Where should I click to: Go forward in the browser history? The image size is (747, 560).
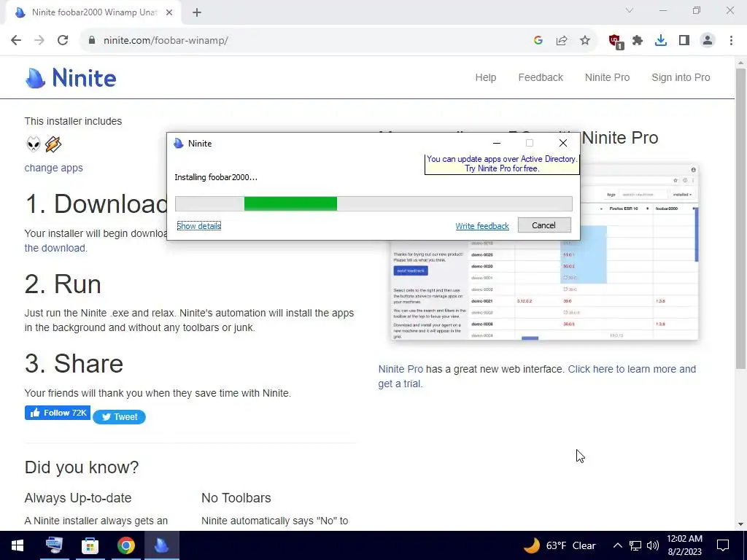point(39,41)
